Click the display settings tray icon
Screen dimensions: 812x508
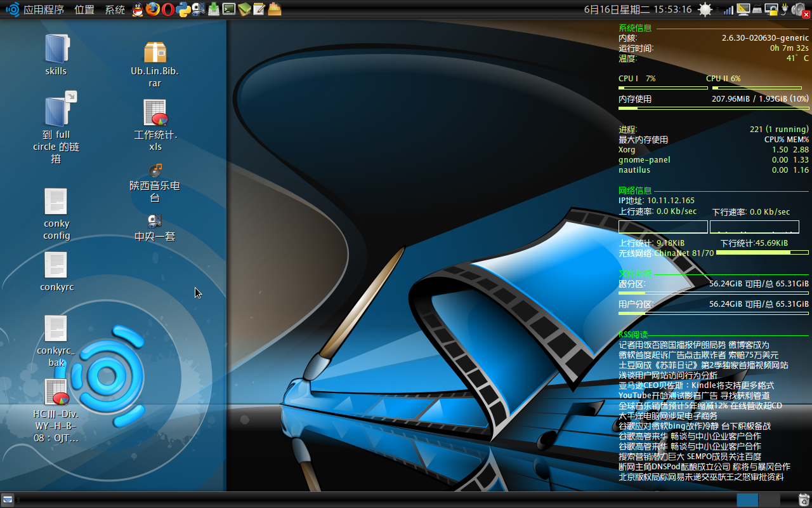743,10
